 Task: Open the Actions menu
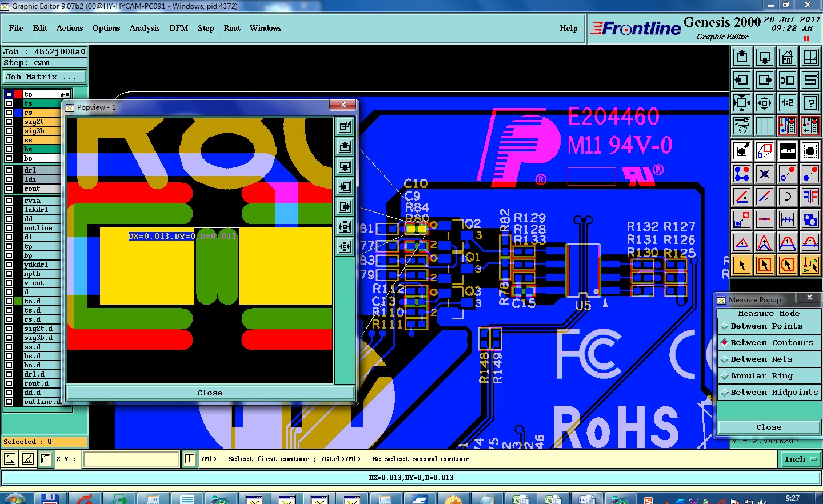coord(70,28)
